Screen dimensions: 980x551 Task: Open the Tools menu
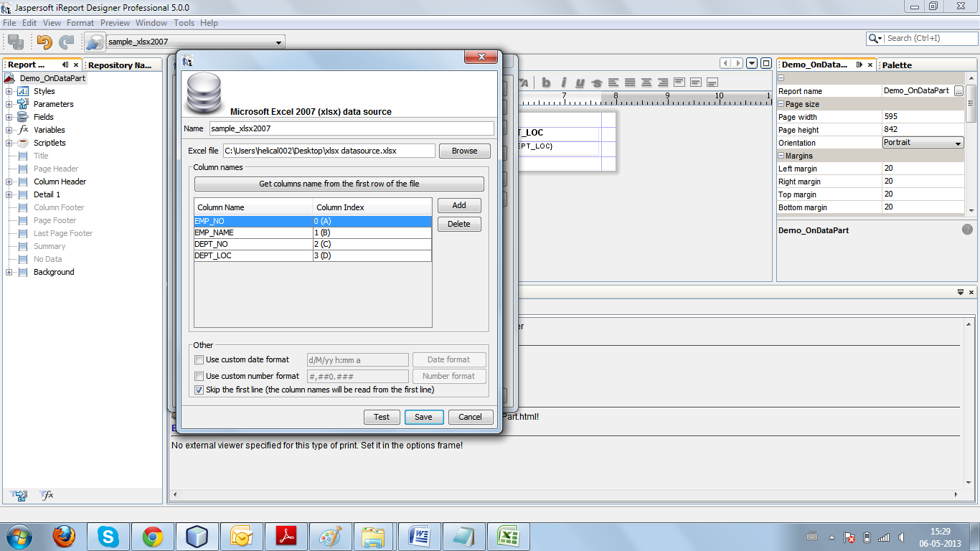click(184, 23)
